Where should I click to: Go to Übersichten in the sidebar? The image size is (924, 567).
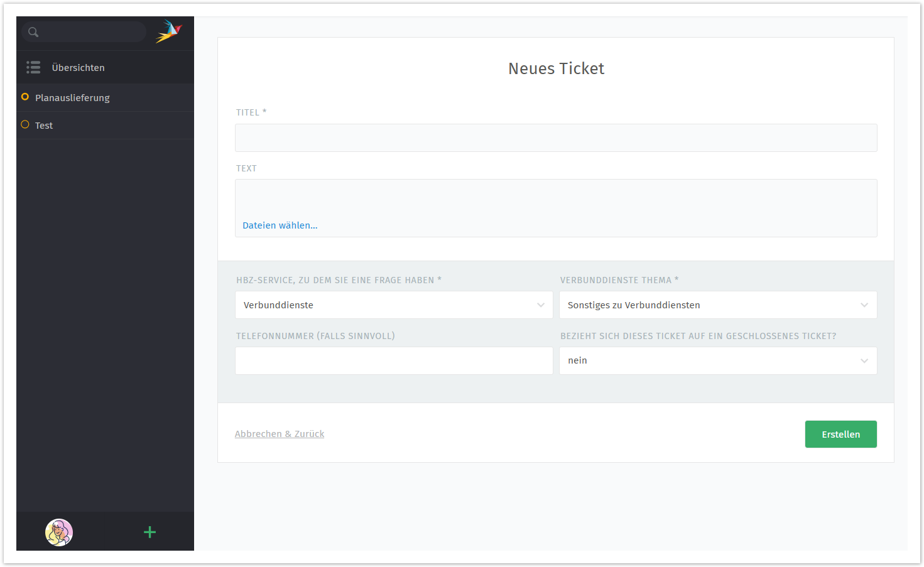point(78,68)
